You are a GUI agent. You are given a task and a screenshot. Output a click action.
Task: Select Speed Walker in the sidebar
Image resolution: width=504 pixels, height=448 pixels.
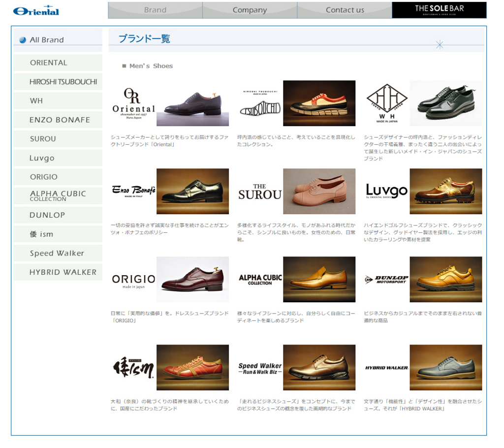pyautogui.click(x=58, y=253)
